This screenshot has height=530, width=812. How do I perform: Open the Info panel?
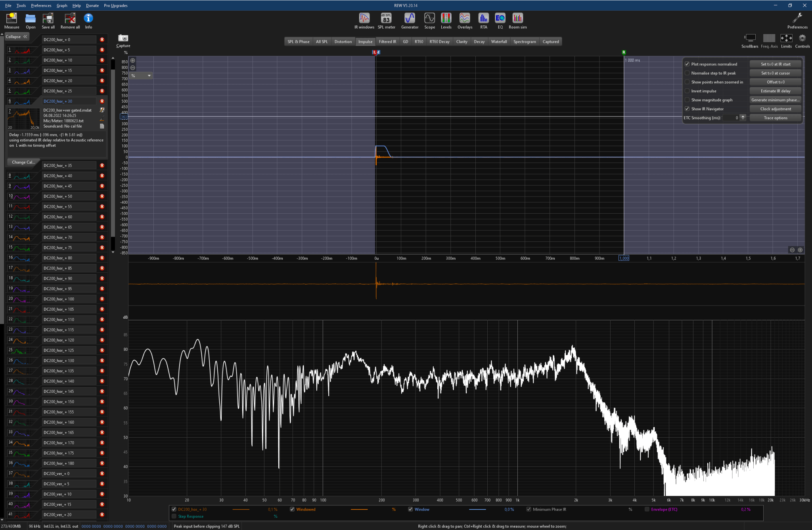[88, 21]
